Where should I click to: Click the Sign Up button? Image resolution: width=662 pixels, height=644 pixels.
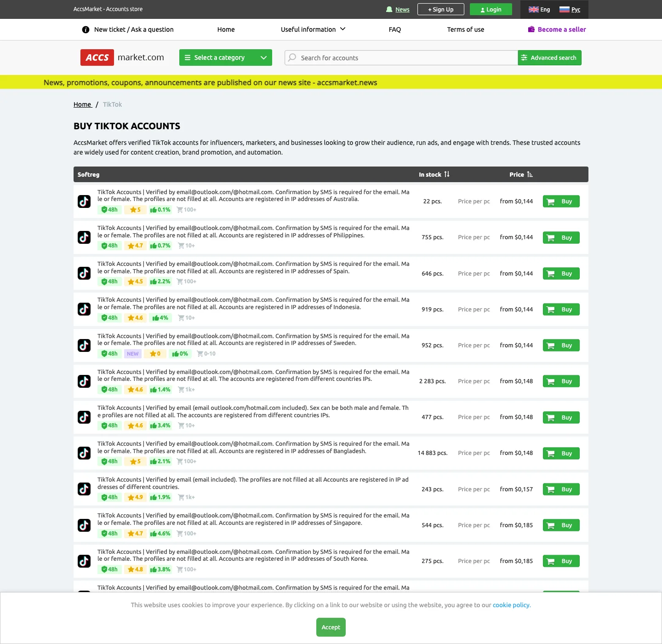pos(441,9)
